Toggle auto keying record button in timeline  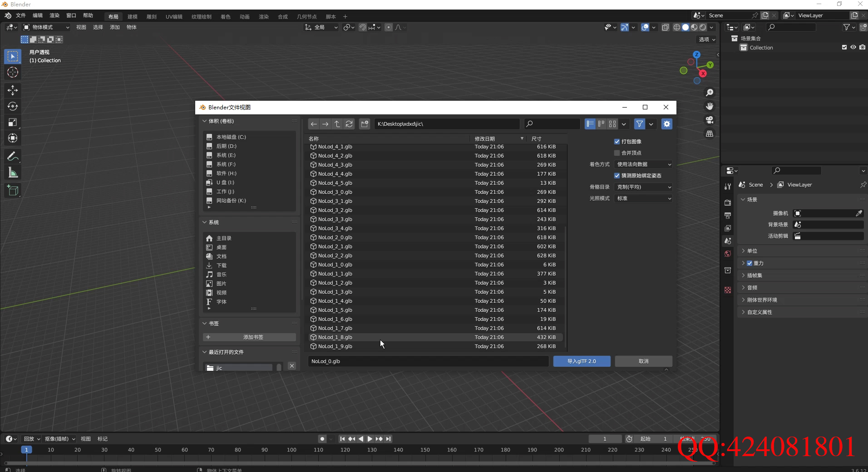322,439
